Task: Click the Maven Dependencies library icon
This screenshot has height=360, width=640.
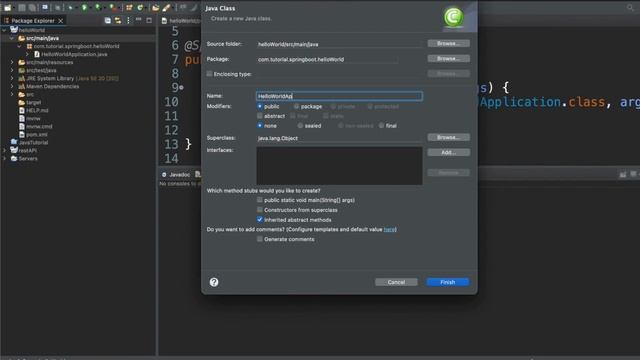Action: [x=22, y=86]
